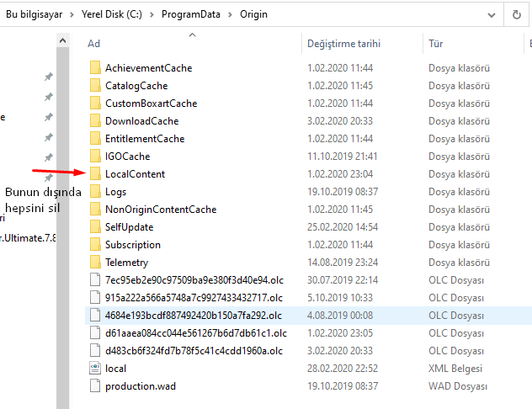The image size is (532, 409).
Task: Click file icon of 4684e193bcdf887492420b150a7fa292.olc
Action: tap(95, 315)
